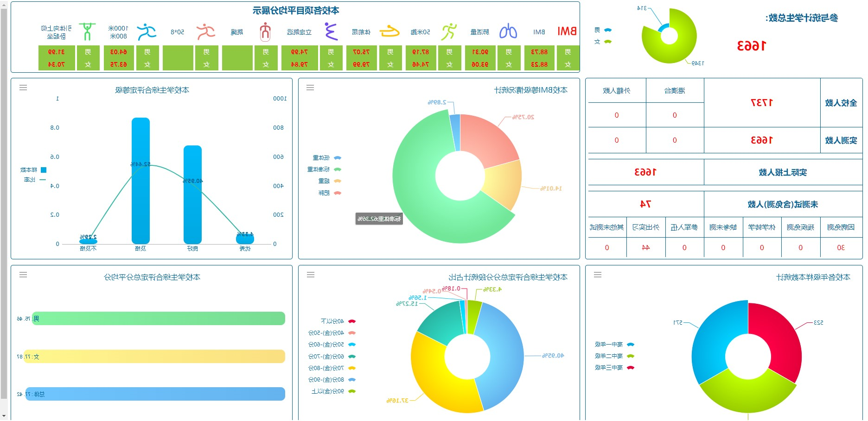868x421 pixels.
Task: Click the yellow sit-and-reach icon for 体前屈
Action: click(x=389, y=31)
